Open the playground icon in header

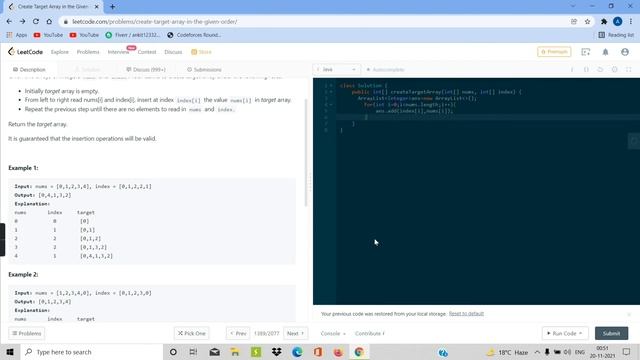[586, 52]
